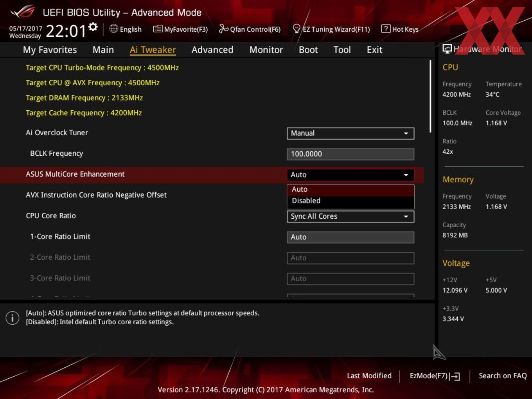Click Memory Frequency value 2133 MHz
This screenshot has height=399, width=532.
coord(457,207)
